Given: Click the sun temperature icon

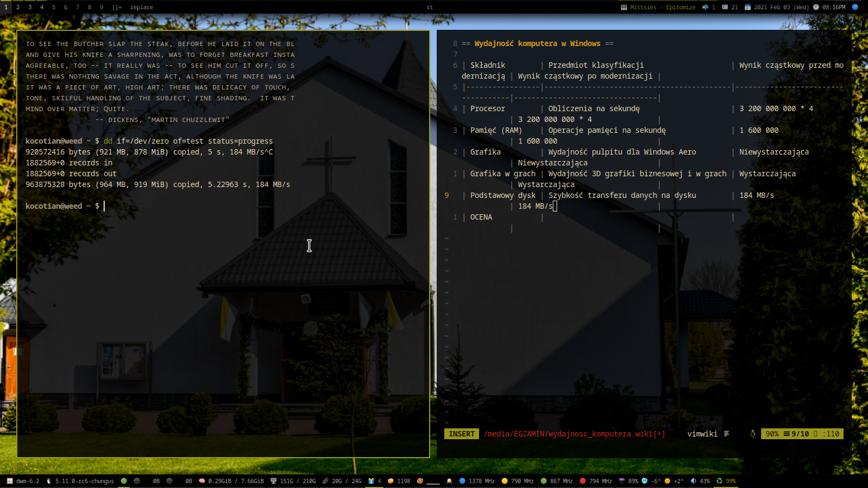Looking at the screenshot, I should [x=667, y=481].
